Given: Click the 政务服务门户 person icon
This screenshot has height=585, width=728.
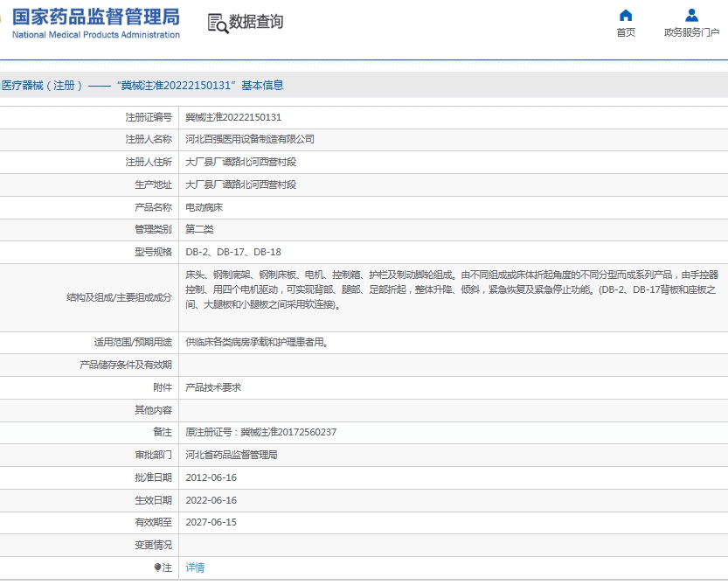Looking at the screenshot, I should point(690,14).
